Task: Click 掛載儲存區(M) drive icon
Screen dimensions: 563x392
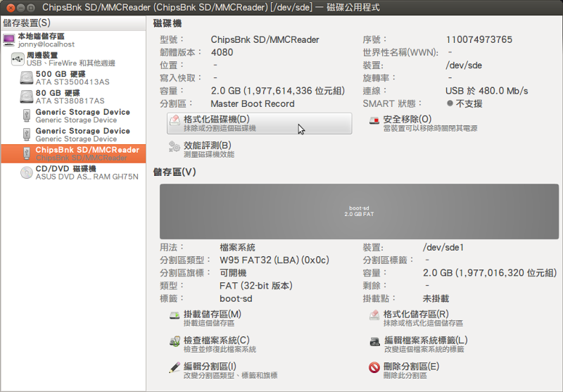Action: [x=175, y=315]
